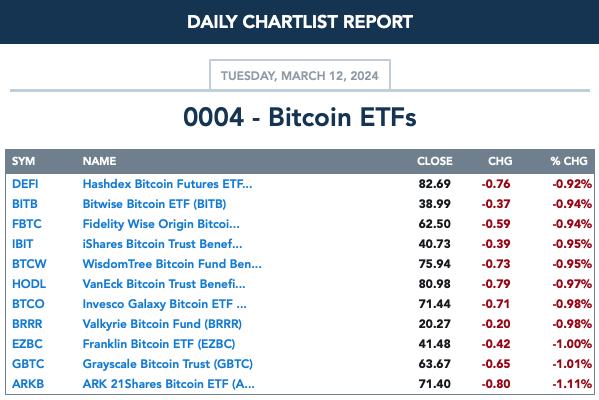Viewport: 599px width, 400px height.
Task: Open the Fidelity Wise Origin Bitcoin link
Action: 161,224
